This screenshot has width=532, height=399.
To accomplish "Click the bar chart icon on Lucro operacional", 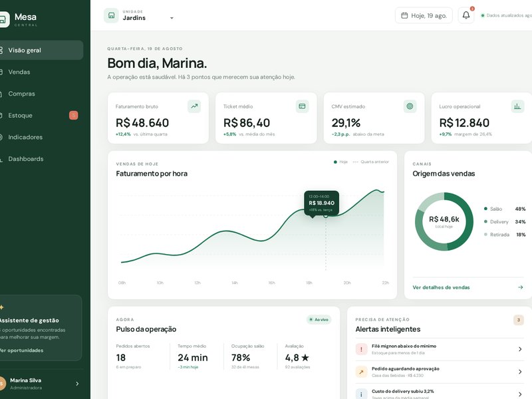I will (x=517, y=106).
